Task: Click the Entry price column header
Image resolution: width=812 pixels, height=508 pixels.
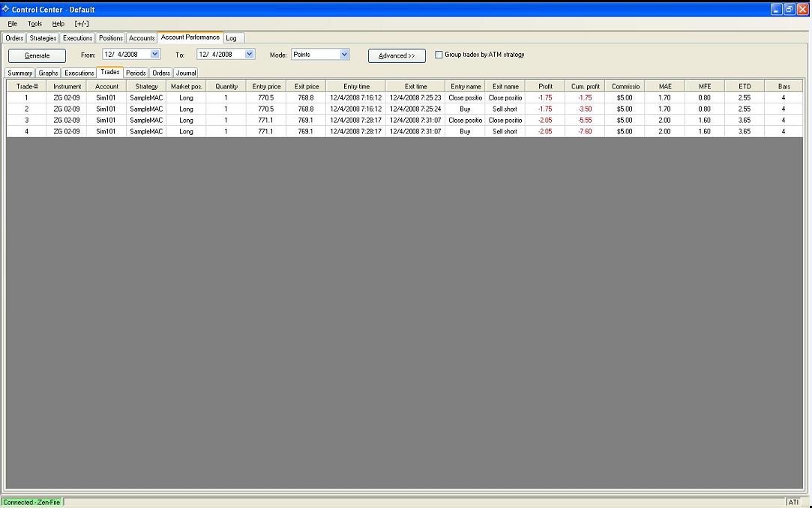Action: click(x=266, y=86)
